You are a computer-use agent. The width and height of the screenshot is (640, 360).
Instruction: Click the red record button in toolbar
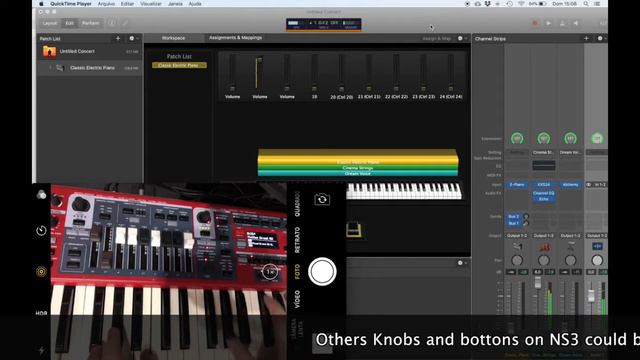(x=535, y=23)
